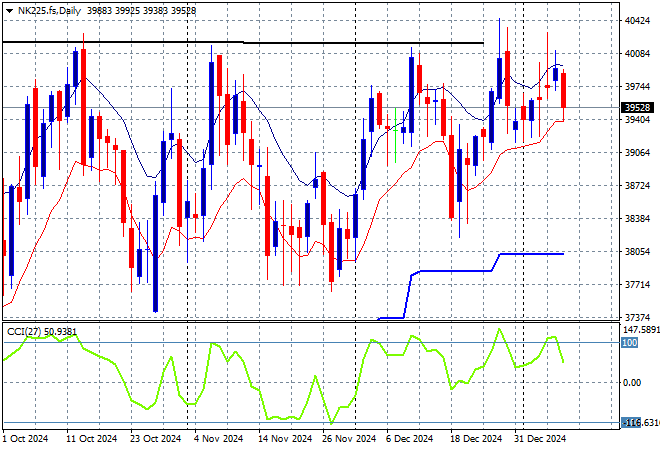
Task: Click the 40084 price axis label
Action: [637, 53]
